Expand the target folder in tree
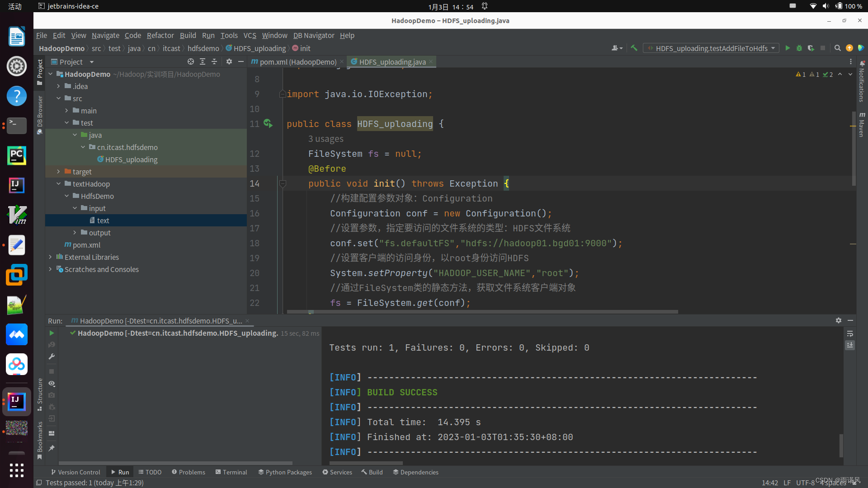The height and width of the screenshot is (488, 868). (x=58, y=172)
